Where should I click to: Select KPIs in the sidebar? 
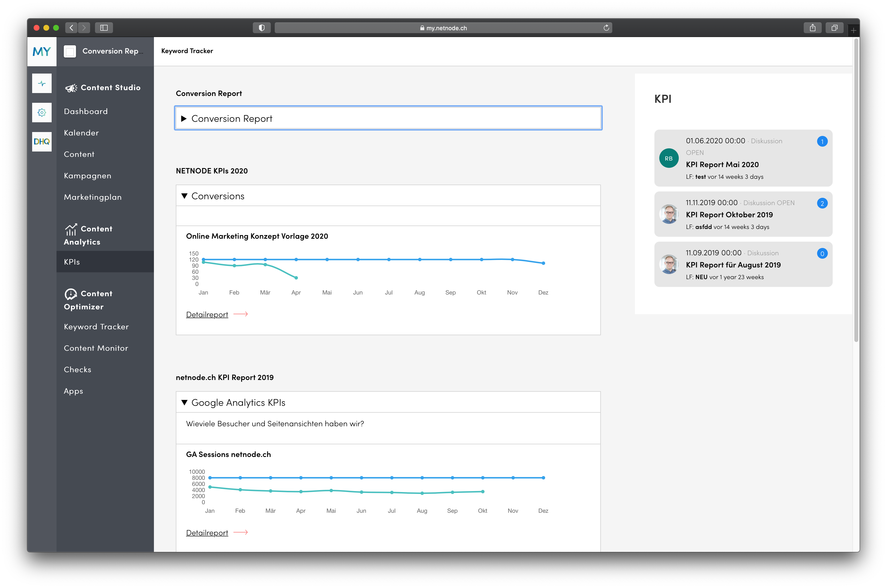(x=105, y=262)
